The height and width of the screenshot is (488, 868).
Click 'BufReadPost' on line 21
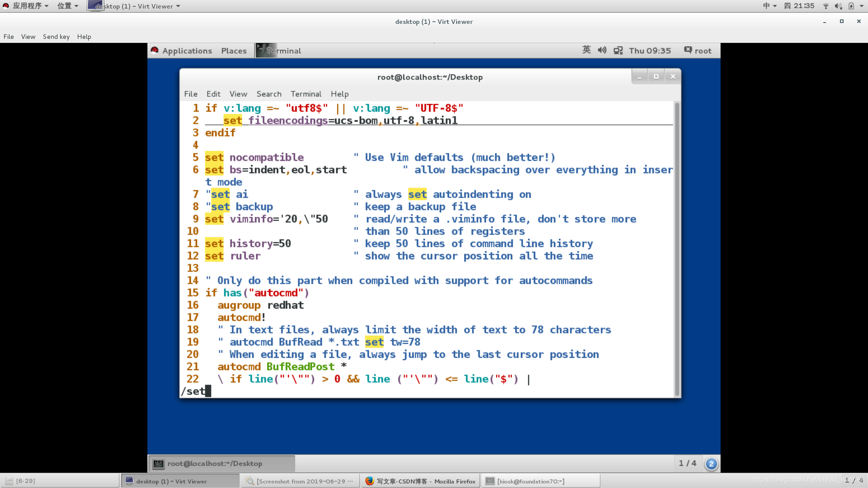[x=301, y=367]
